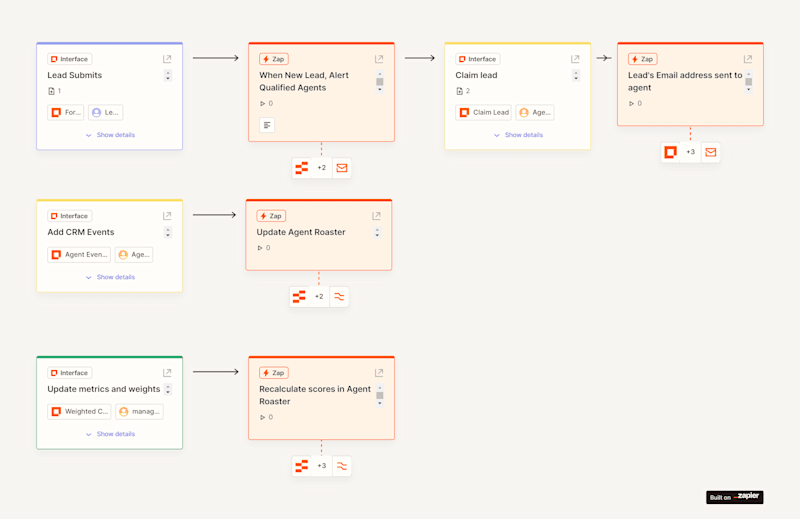
Task: Click tables icon under Recalculate scores zap
Action: [x=302, y=465]
